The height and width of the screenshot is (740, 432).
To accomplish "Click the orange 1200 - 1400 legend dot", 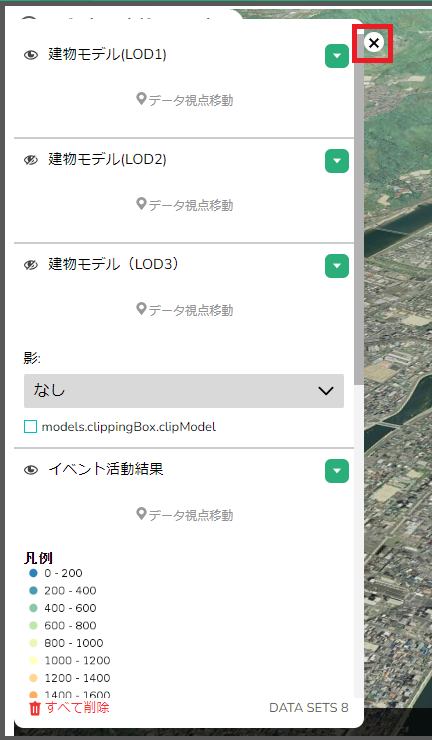I will [33, 678].
